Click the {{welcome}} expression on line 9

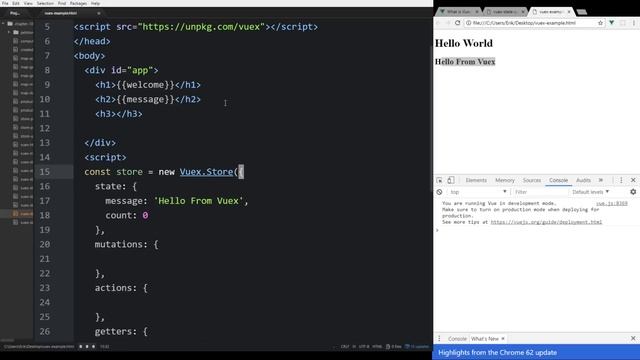click(x=145, y=85)
